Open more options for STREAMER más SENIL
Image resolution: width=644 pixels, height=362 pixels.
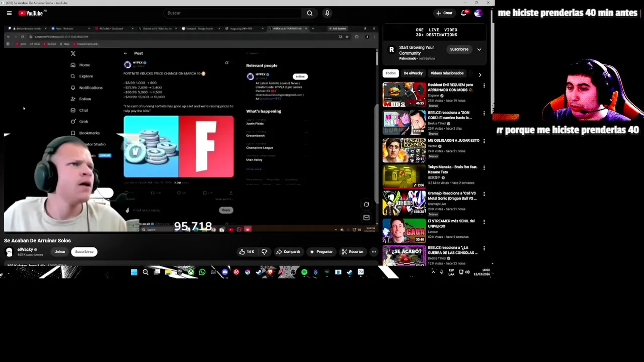(x=484, y=221)
